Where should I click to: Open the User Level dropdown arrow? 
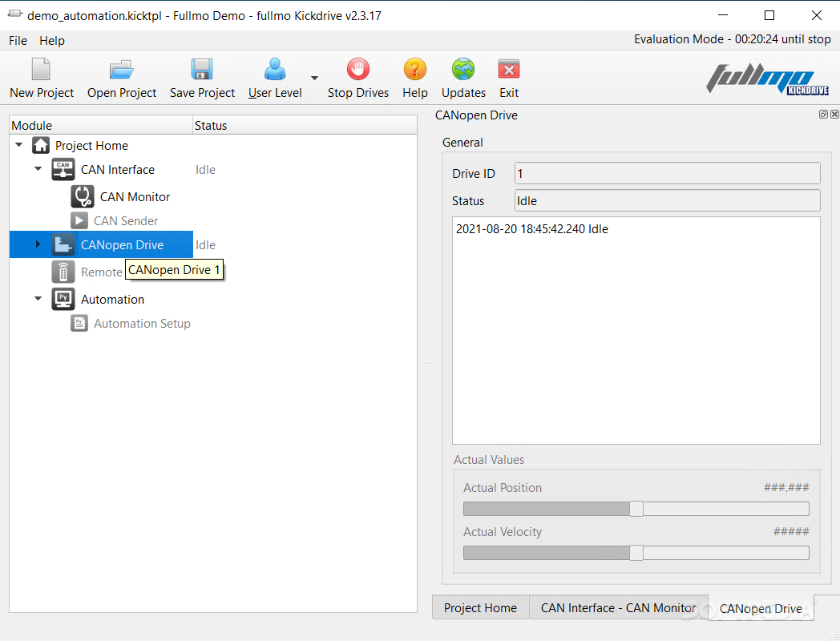click(x=314, y=78)
